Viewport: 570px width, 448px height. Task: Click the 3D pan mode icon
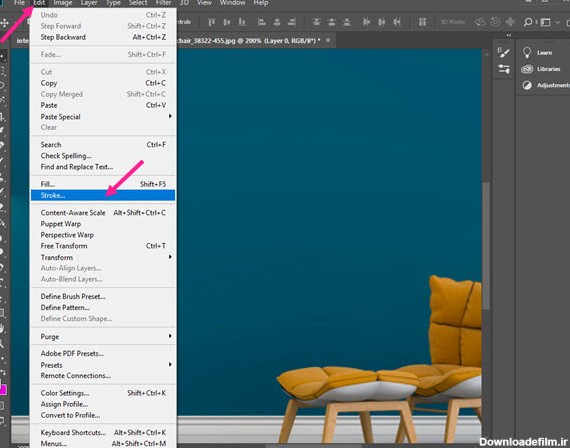click(510, 22)
